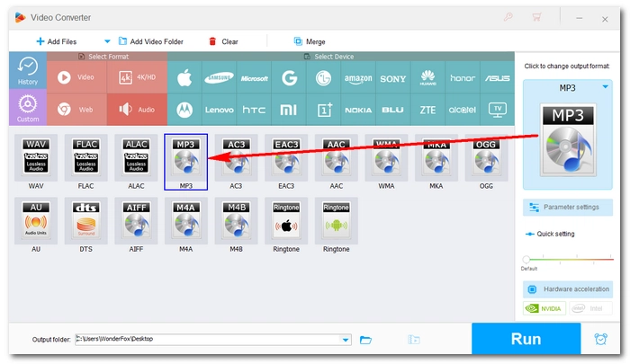Open Parameter settings
The height and width of the screenshot is (364, 630).
point(568,207)
